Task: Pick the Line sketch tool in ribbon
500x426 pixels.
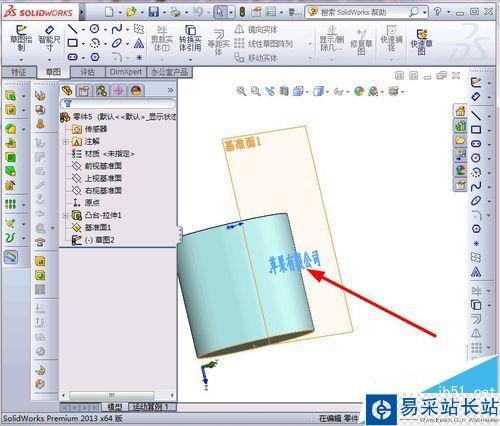Action: tap(73, 29)
